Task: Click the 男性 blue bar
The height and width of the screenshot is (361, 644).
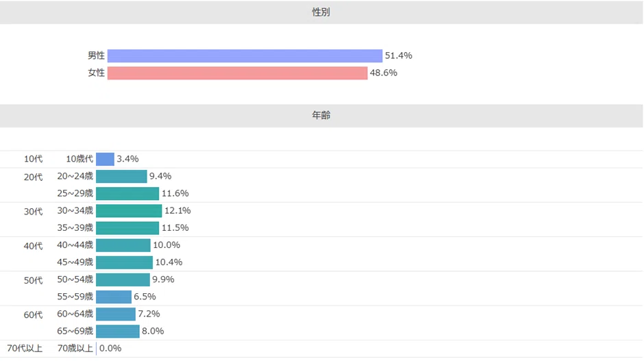Action: (245, 56)
